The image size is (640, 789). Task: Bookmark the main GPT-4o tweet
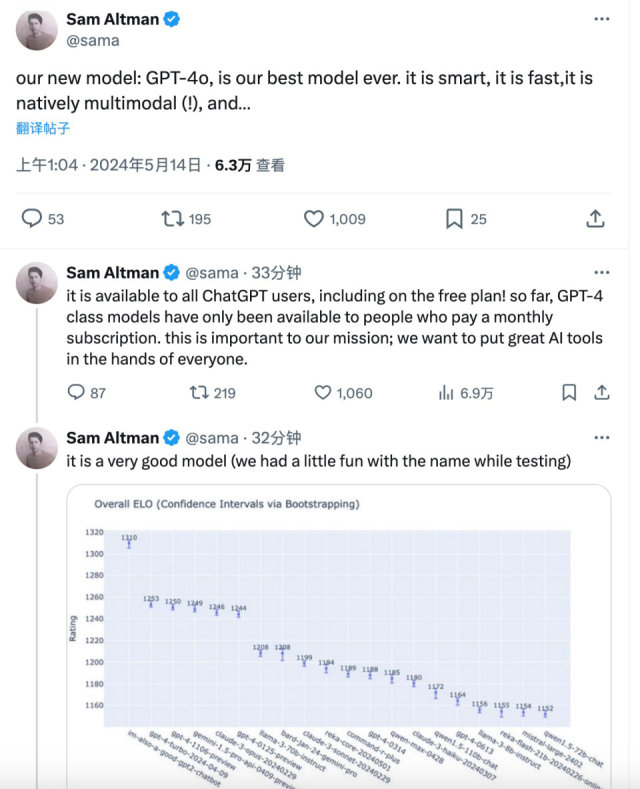click(x=454, y=218)
